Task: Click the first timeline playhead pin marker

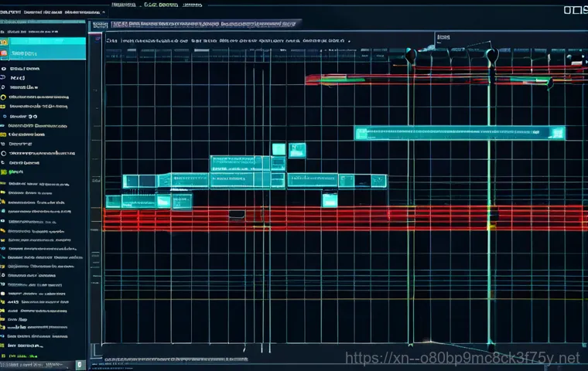Action: (x=410, y=56)
